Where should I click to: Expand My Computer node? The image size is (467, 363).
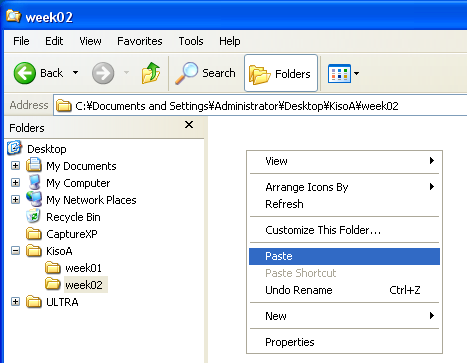(15, 183)
